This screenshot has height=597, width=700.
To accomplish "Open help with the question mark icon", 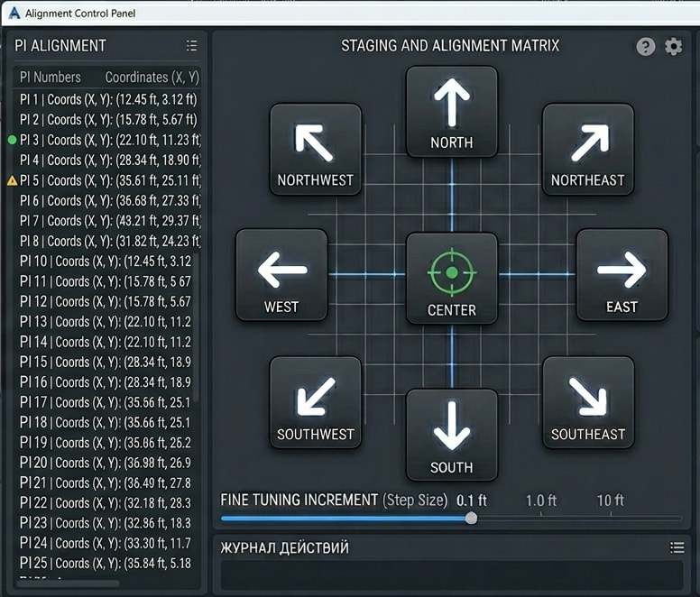I will click(646, 46).
